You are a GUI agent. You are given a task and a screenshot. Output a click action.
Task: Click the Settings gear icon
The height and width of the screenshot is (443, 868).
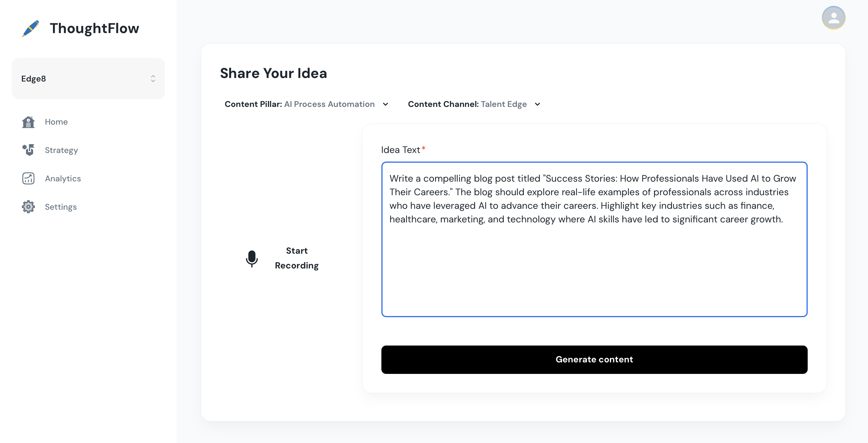tap(28, 207)
